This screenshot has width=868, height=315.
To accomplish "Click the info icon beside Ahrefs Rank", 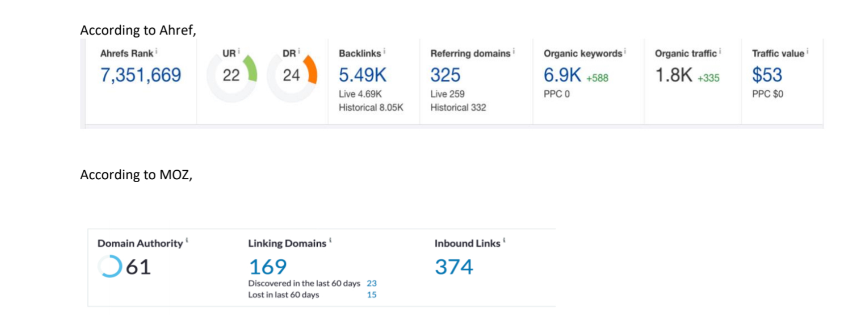I will [156, 51].
